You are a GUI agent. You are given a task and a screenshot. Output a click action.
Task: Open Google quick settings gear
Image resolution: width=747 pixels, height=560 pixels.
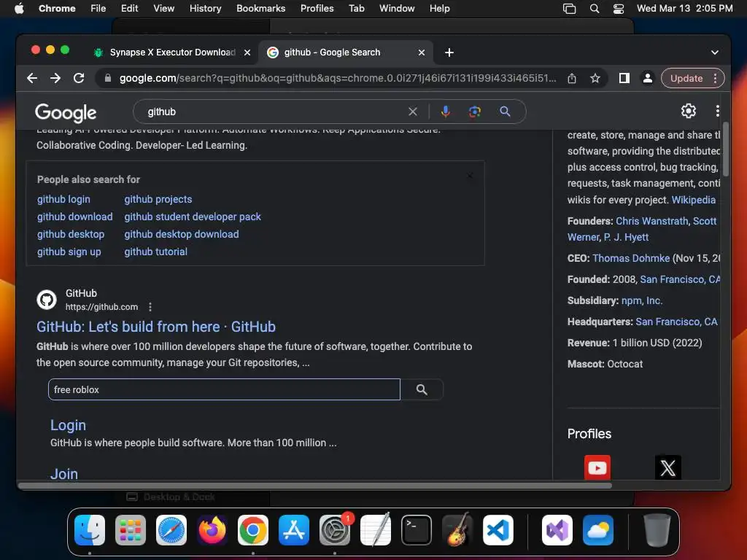pos(689,111)
